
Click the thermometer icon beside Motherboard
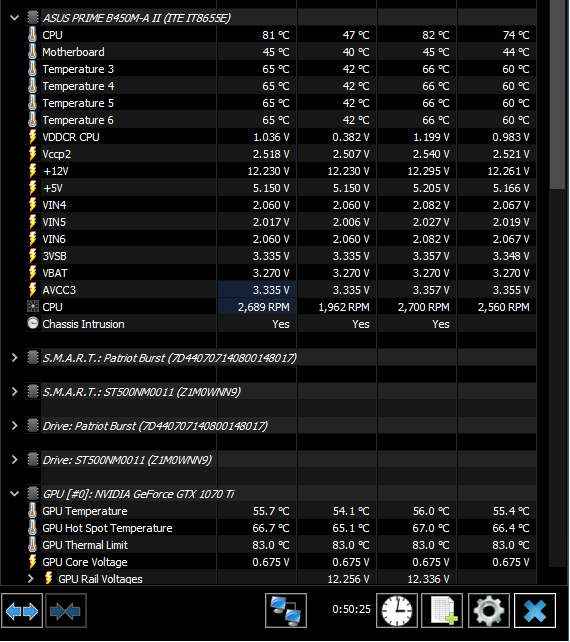(x=32, y=52)
